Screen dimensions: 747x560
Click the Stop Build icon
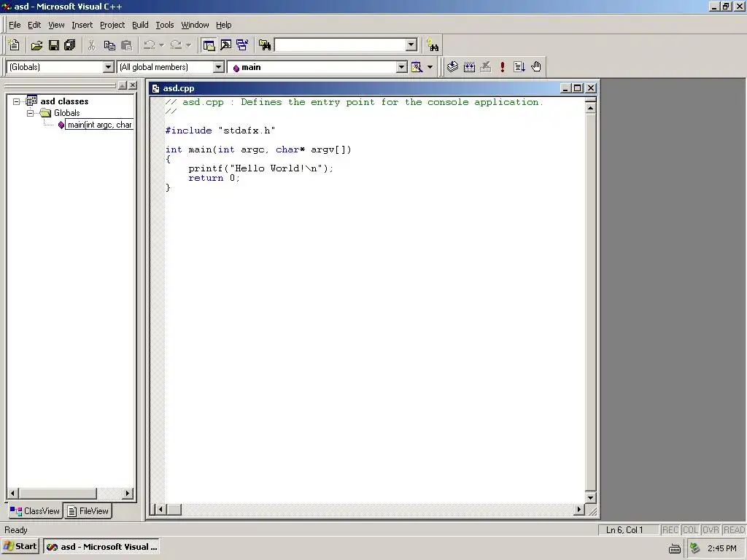(486, 66)
